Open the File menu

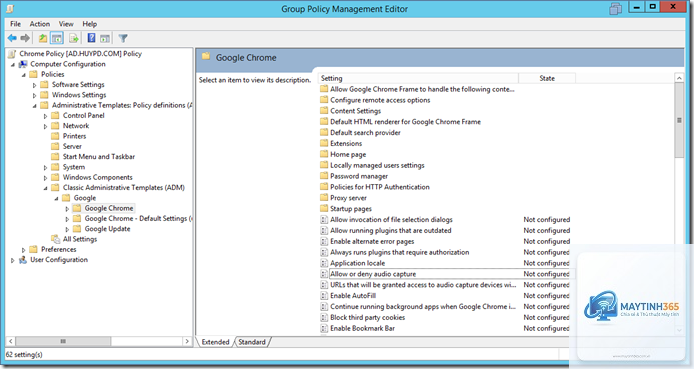pos(15,24)
